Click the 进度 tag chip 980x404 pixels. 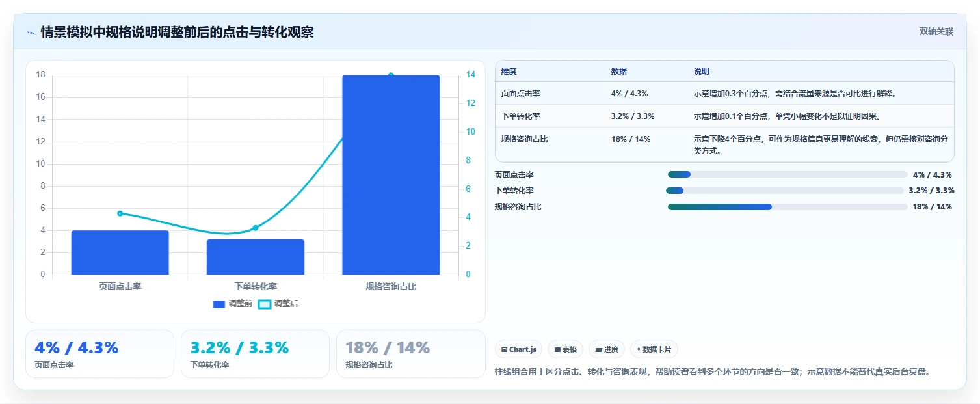click(x=607, y=349)
